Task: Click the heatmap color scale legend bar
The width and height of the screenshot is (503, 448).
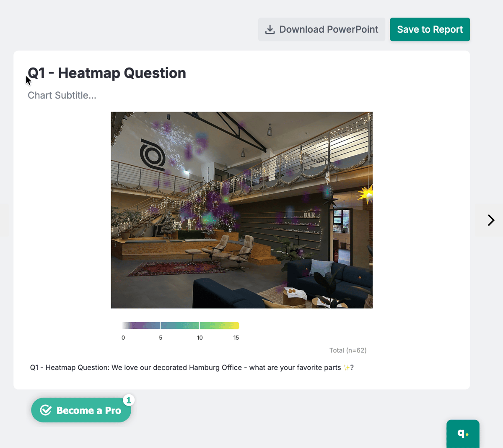Action: pos(181,326)
